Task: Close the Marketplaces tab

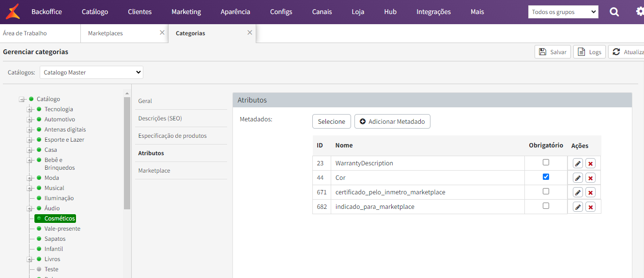Action: [x=162, y=33]
